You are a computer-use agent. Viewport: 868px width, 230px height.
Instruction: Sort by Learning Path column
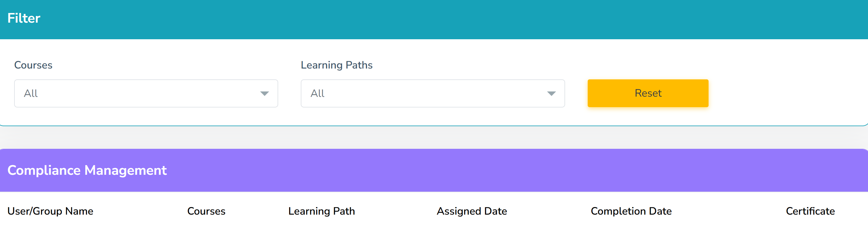322,211
